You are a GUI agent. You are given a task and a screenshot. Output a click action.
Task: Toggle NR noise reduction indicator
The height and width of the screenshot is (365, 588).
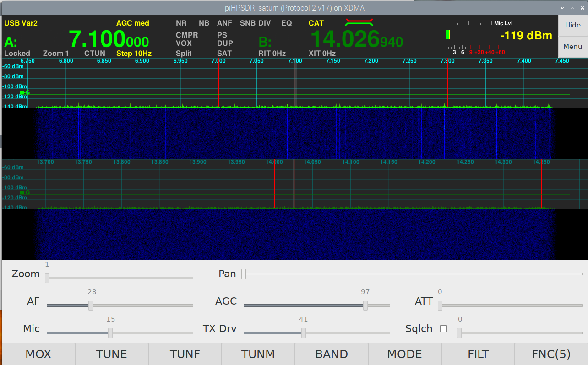pyautogui.click(x=181, y=23)
